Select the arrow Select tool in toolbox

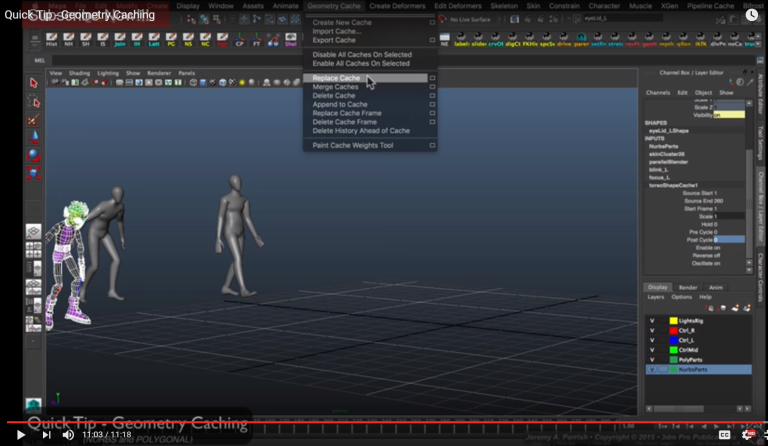(x=33, y=83)
